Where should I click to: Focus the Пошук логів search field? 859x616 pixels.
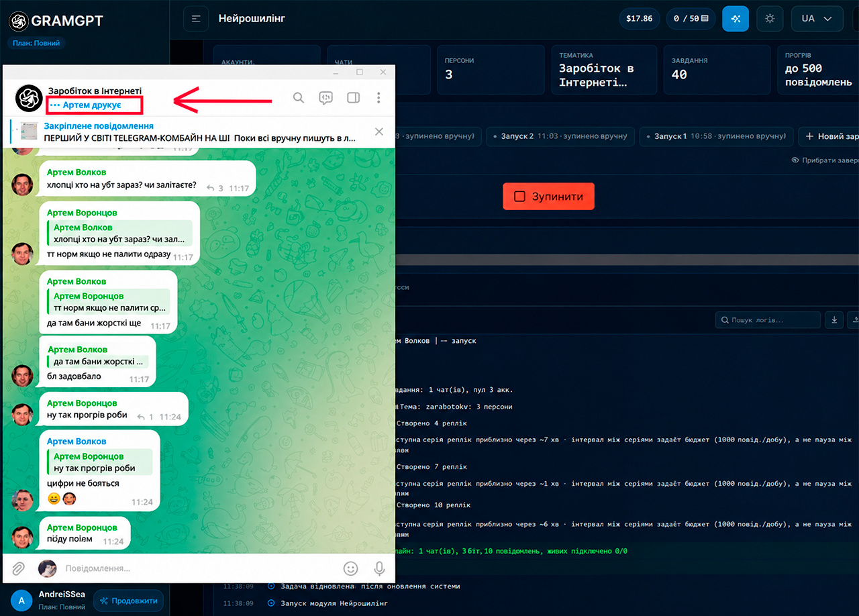(768, 320)
